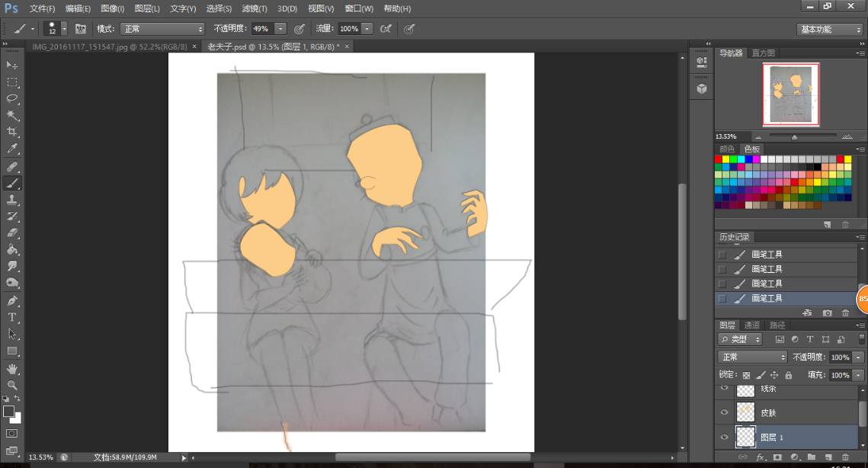Open the 基本功能 workspace dropdown
The image size is (868, 468).
pos(830,30)
